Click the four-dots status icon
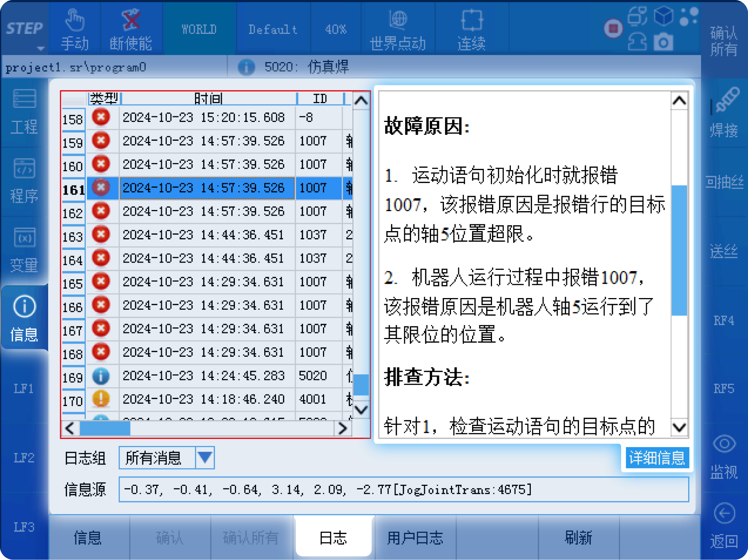This screenshot has width=748, height=560. coord(689,16)
